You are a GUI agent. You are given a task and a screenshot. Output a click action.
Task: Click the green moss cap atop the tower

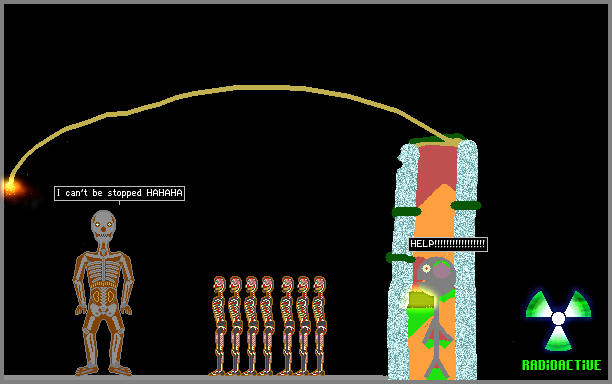[438, 139]
